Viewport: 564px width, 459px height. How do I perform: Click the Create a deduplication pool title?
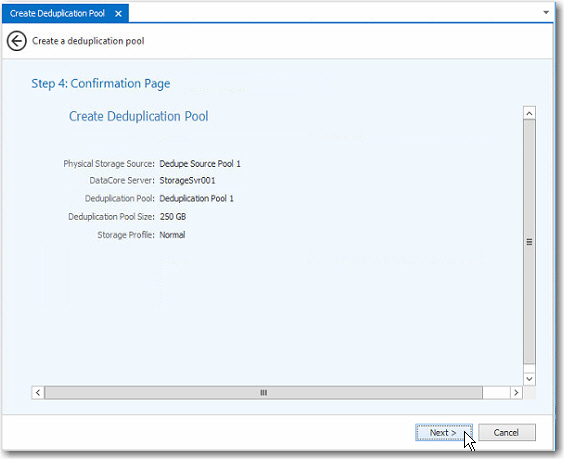(x=88, y=41)
